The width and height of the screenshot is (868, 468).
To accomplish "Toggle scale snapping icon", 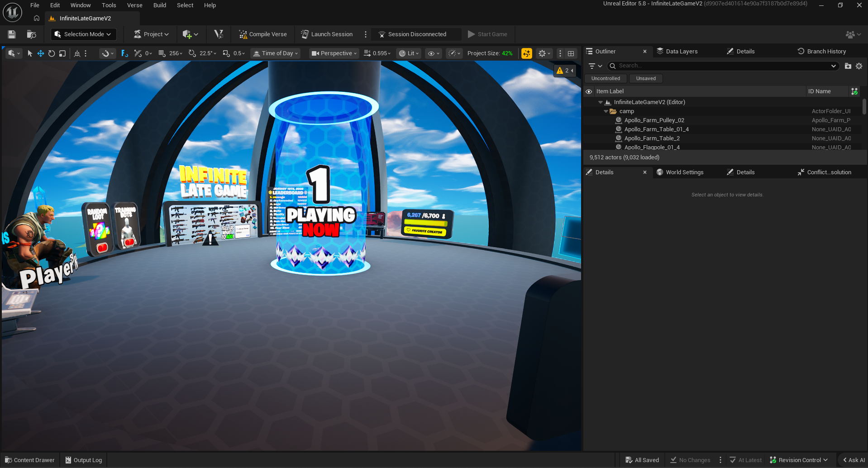I will click(226, 53).
